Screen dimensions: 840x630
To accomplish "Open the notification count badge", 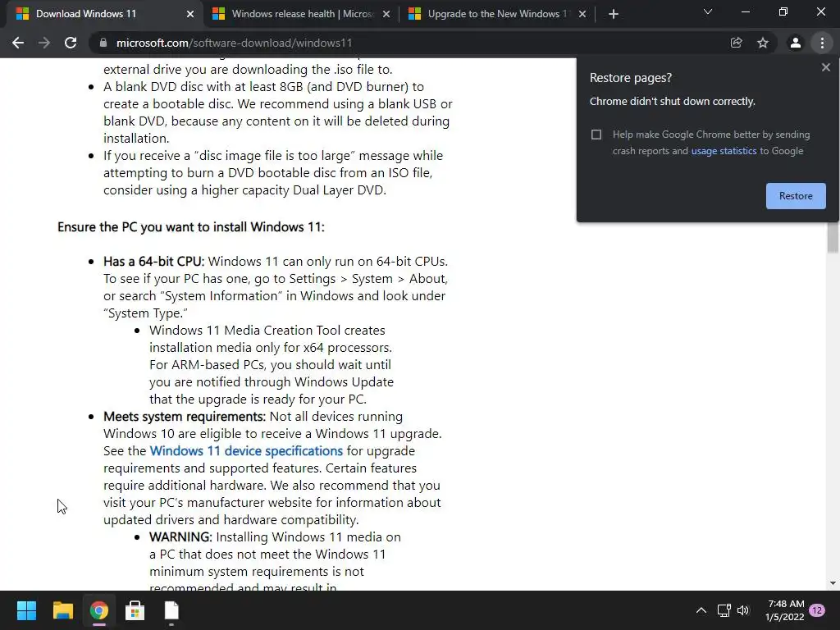I will tap(818, 610).
